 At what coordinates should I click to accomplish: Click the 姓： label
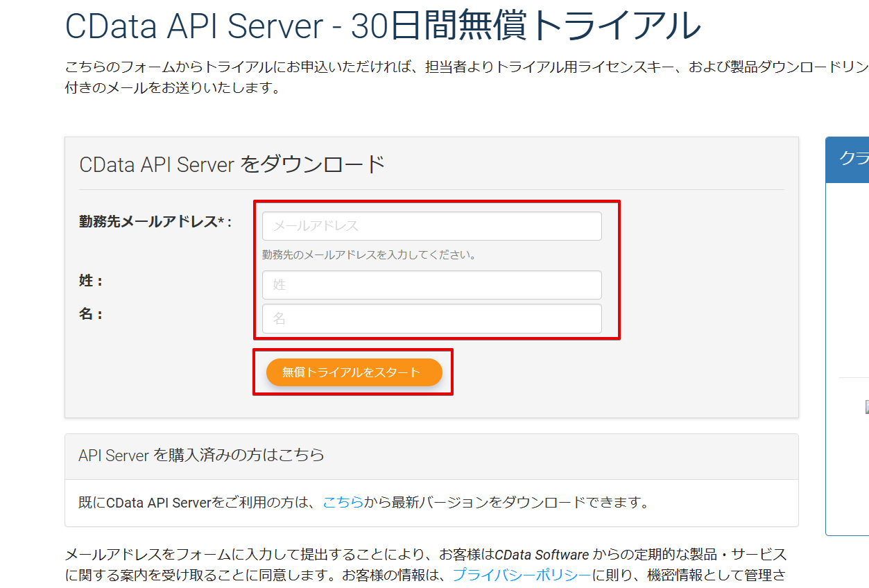click(91, 281)
